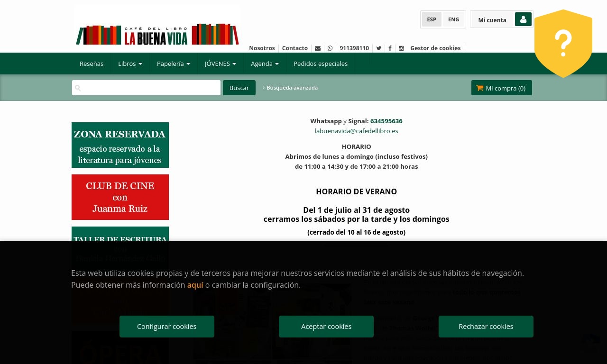Click the yellow shield question-mark badge
607x364 pixels.
point(563,43)
